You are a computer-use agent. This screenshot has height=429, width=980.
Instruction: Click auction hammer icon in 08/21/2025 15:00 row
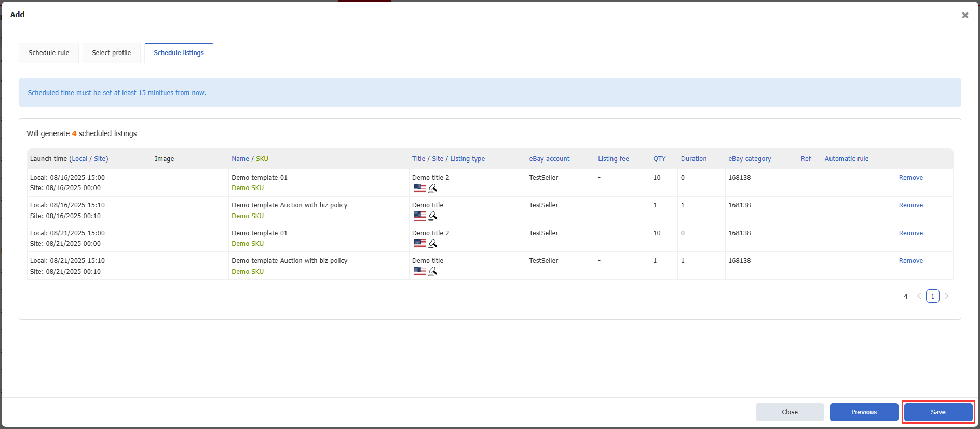[x=433, y=244]
